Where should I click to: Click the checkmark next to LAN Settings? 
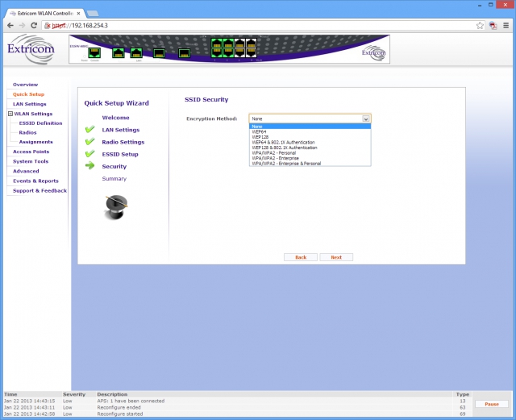click(x=89, y=129)
